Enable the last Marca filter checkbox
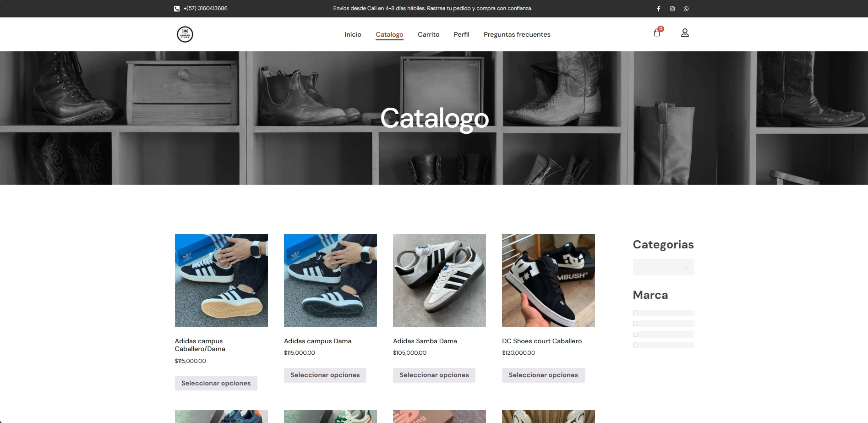This screenshot has height=423, width=868. pyautogui.click(x=635, y=345)
